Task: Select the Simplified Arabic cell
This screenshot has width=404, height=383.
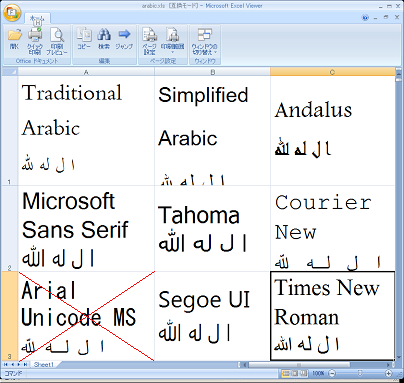Action: [213, 131]
